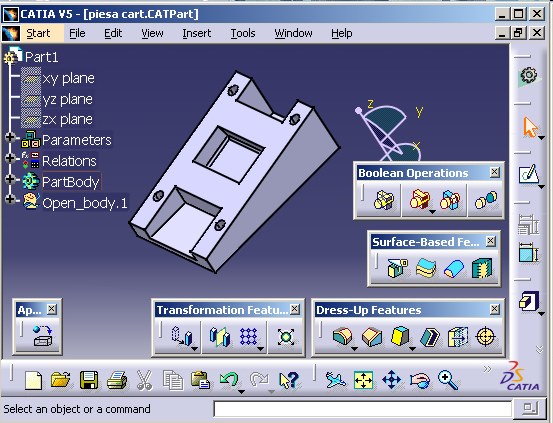
Task: Activate the What's This help pointer
Action: coord(289,380)
